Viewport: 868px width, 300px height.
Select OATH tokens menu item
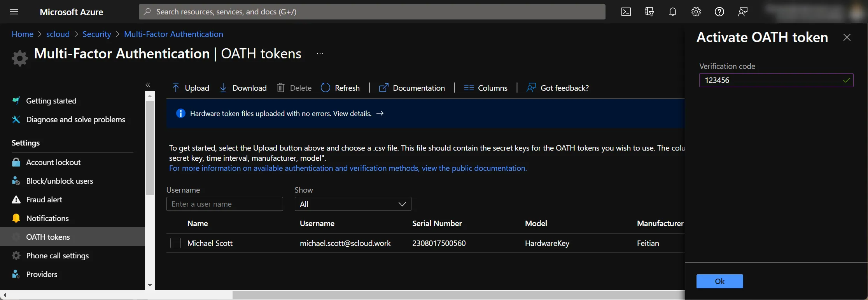click(72, 237)
